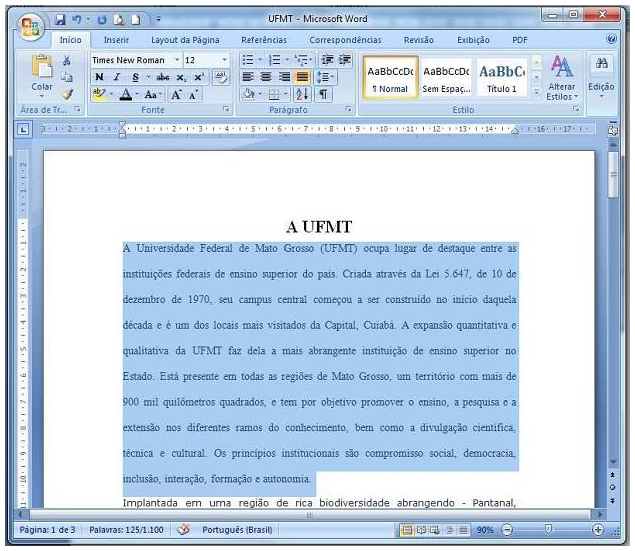
Task: Center the paragraph text
Action: 266,77
